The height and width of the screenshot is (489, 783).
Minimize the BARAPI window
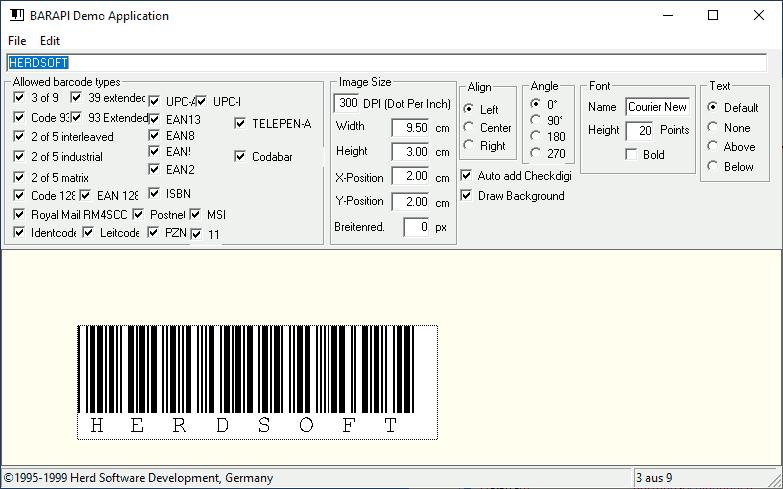(668, 15)
